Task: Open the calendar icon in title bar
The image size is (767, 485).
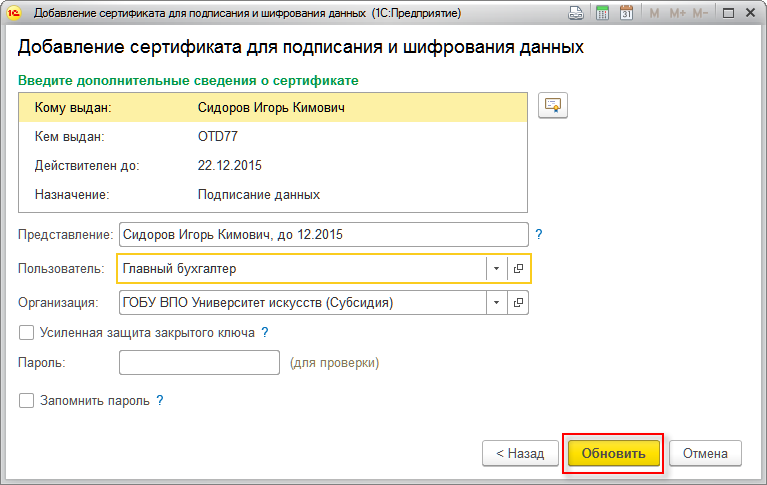Action: (x=626, y=13)
